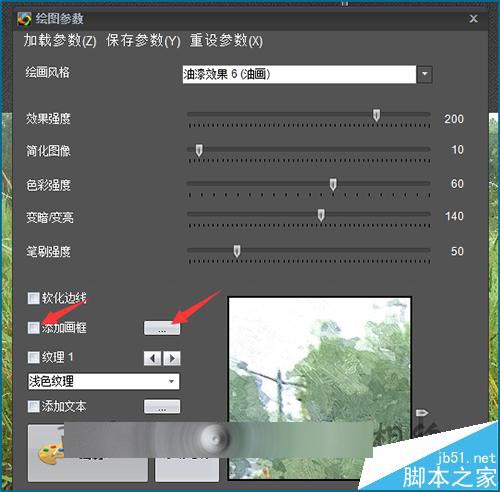The height and width of the screenshot is (492, 500).
Task: Click the 色彩强度 slider handle
Action: pos(333,184)
